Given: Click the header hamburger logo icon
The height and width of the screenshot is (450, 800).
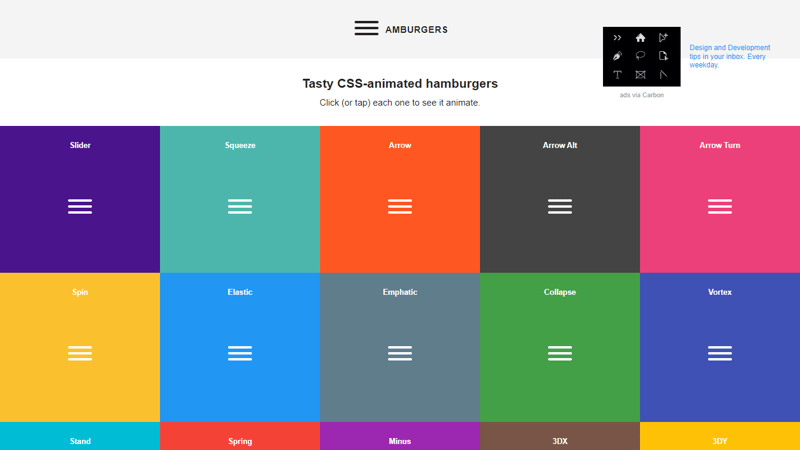Looking at the screenshot, I should [366, 29].
